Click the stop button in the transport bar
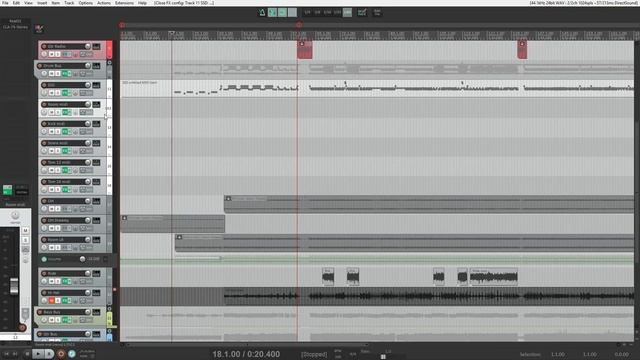This screenshot has height=360, width=640. click(x=27, y=354)
